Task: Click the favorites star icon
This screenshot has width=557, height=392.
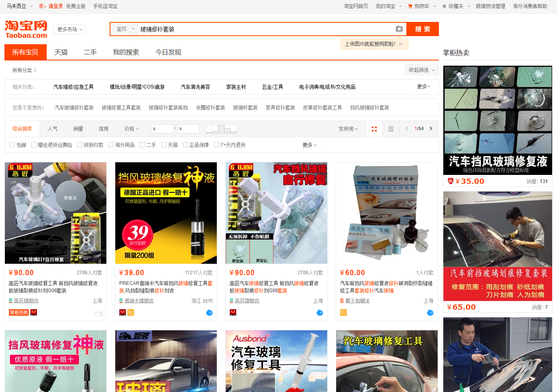Action: [444, 6]
